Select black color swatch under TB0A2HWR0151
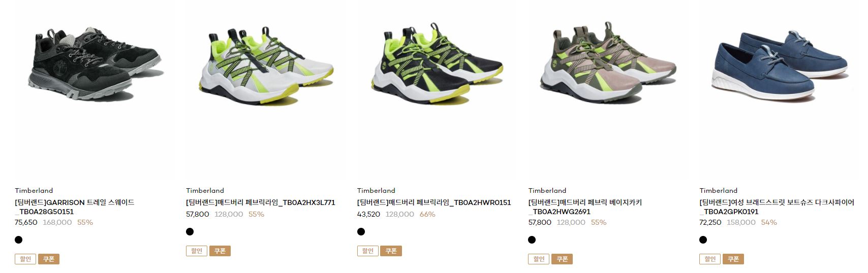The width and height of the screenshot is (868, 273). coord(361,231)
